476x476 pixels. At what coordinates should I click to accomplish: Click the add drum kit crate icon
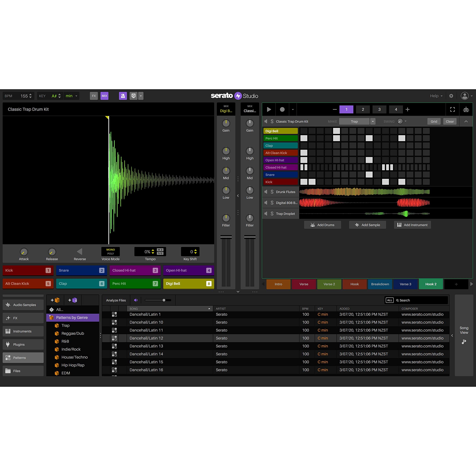[55, 300]
